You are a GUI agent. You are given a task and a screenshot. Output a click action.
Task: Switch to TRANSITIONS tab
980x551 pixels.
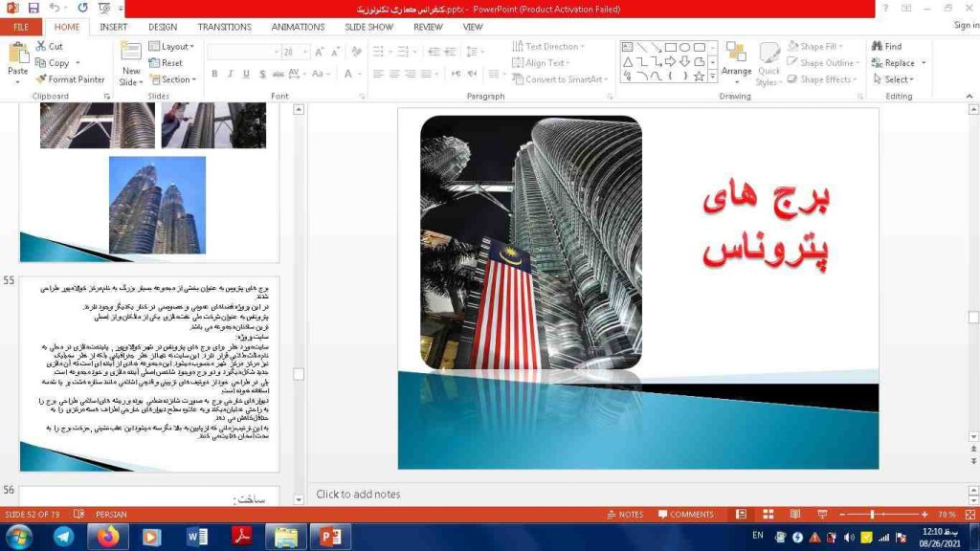[224, 27]
